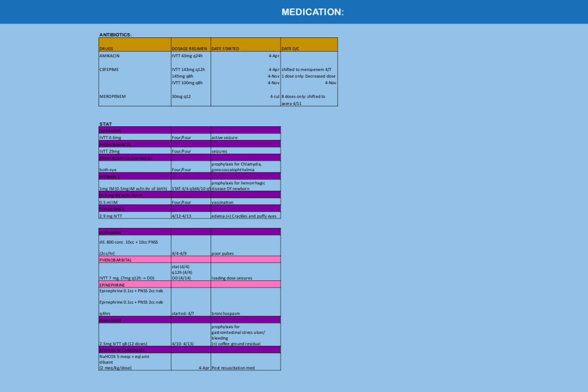This screenshot has width=588, height=392.
Task: Click the SODIUM BICARBONATE header row
Action: (189, 349)
